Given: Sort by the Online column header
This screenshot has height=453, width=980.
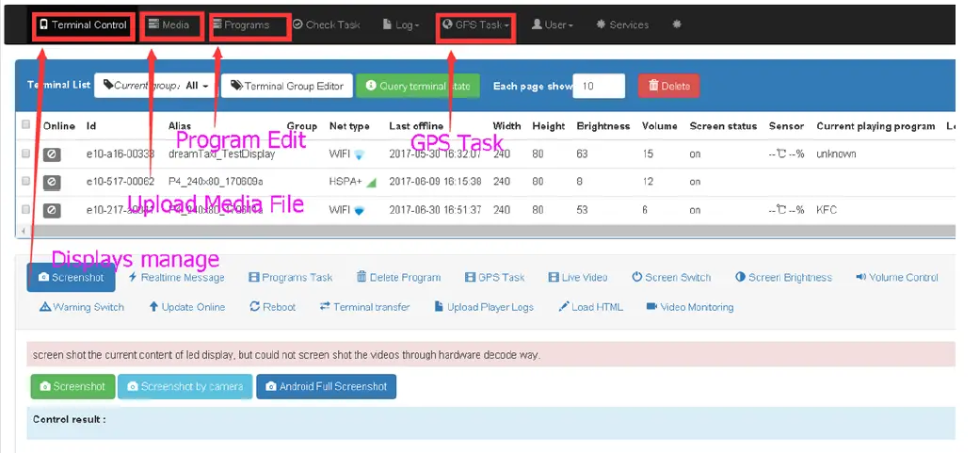Looking at the screenshot, I should point(58,125).
